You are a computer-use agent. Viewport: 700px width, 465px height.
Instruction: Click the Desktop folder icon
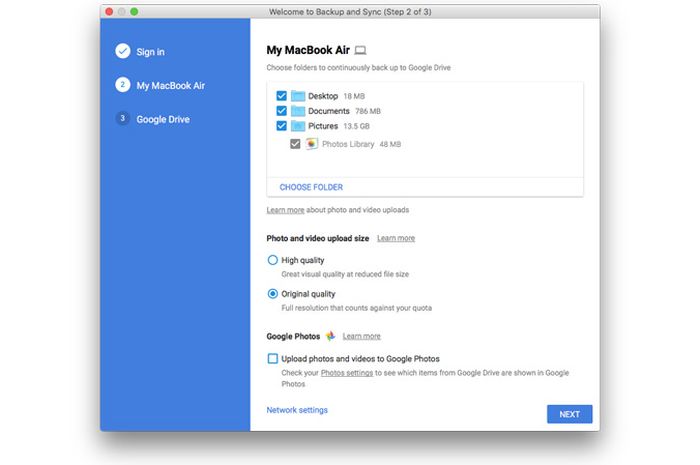coord(298,96)
